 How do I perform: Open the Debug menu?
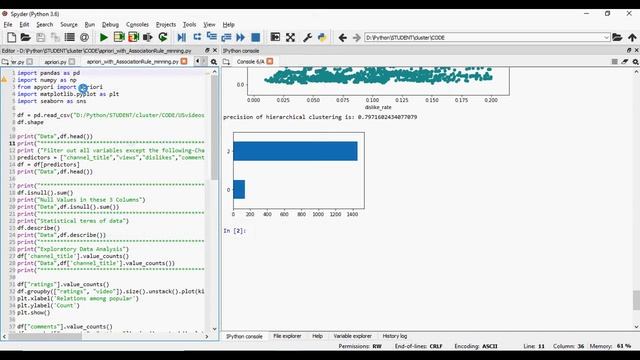pyautogui.click(x=110, y=24)
